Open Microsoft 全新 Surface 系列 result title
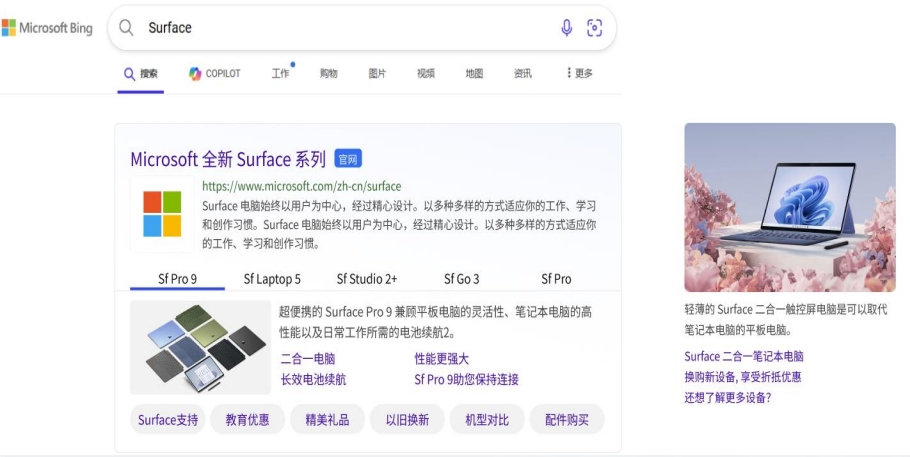Image resolution: width=910 pixels, height=457 pixels. [228, 159]
